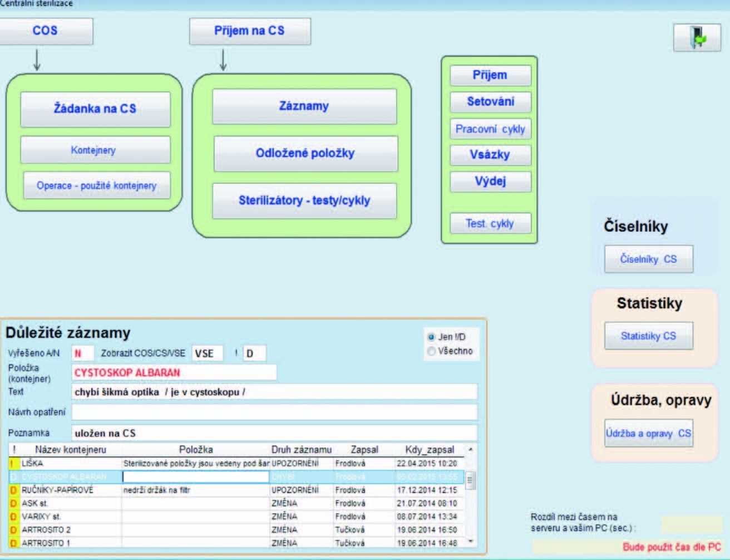
Task: Click the exit door icon
Action: click(x=697, y=38)
